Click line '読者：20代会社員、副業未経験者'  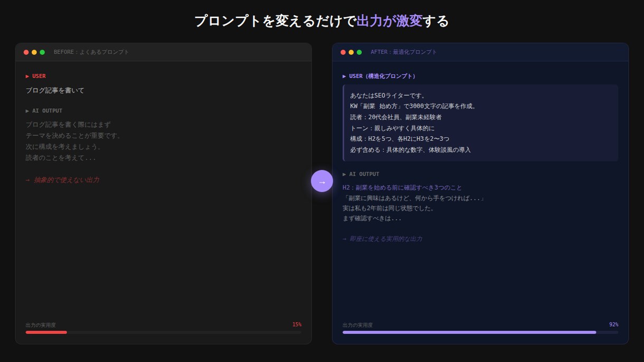point(396,117)
